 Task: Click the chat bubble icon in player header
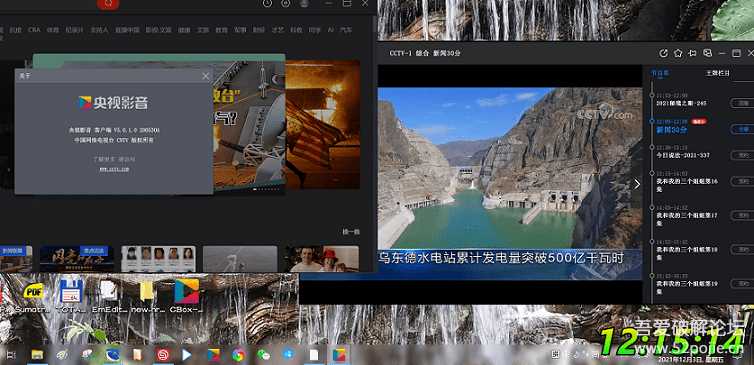tap(707, 53)
